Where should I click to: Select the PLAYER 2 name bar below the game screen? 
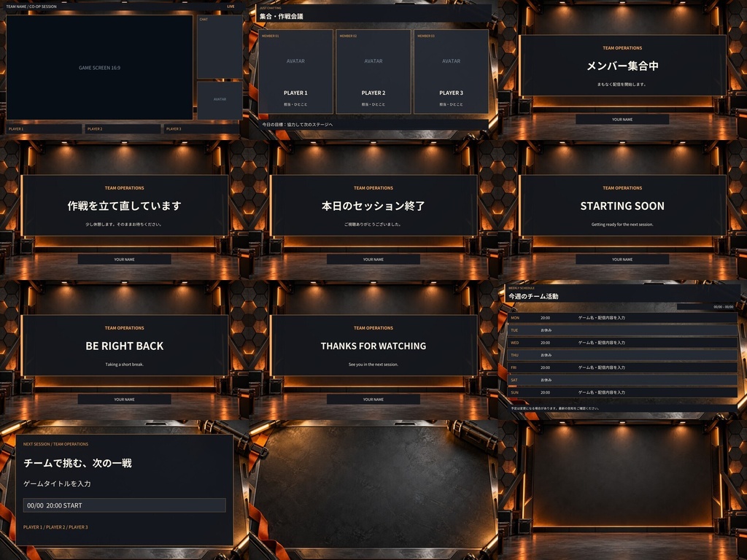[123, 128]
